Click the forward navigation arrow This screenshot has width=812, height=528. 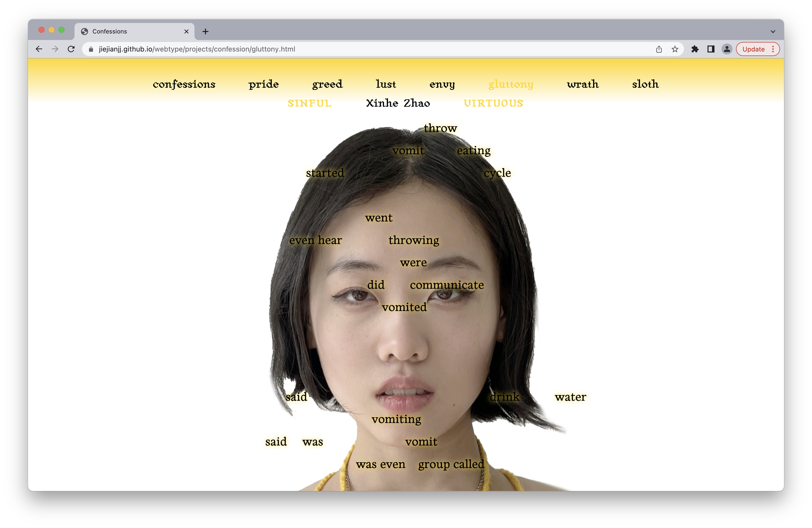[x=55, y=49]
